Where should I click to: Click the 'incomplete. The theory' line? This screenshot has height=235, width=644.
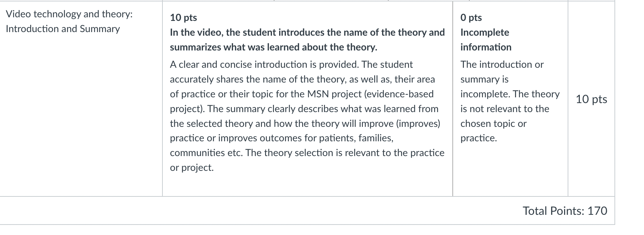pos(510,94)
